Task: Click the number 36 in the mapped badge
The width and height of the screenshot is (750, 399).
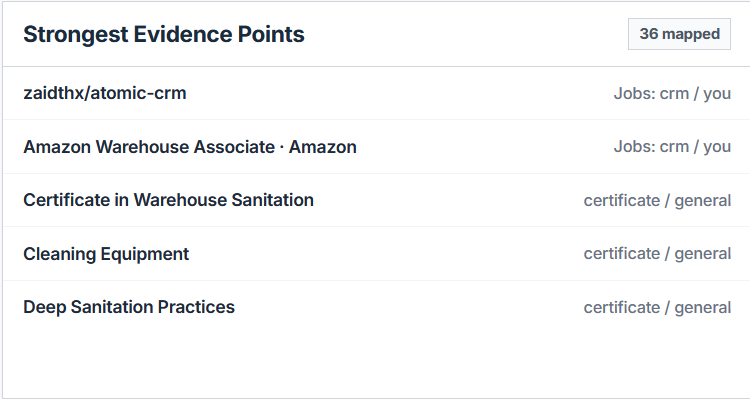Action: (x=649, y=34)
